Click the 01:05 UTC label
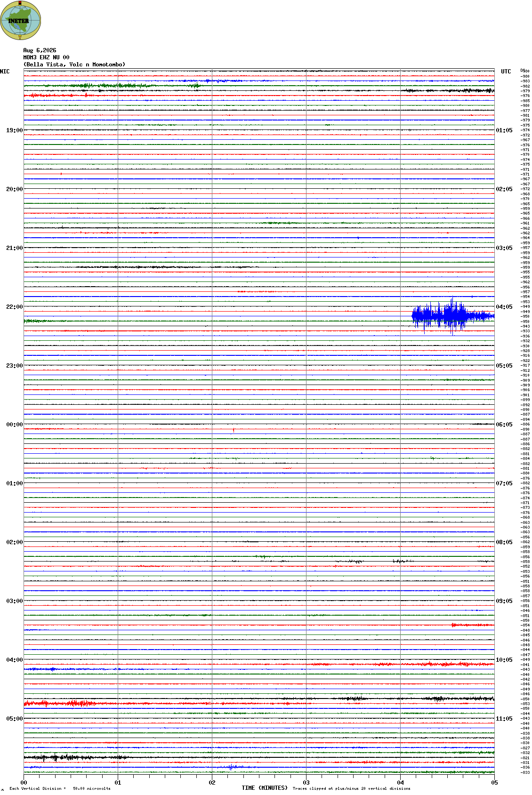This screenshot has width=532, height=795. coord(504,130)
